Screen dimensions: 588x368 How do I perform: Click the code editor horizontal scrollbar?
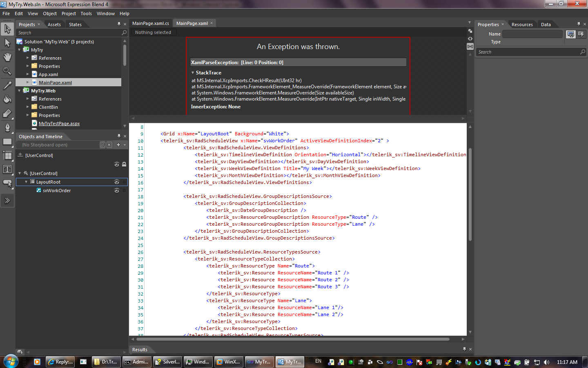click(293, 339)
